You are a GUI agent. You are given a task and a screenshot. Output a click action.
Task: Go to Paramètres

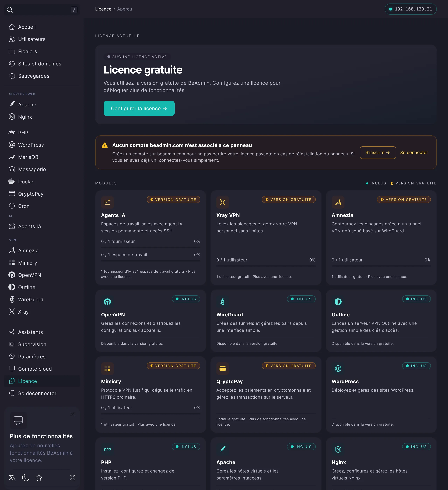42,357
